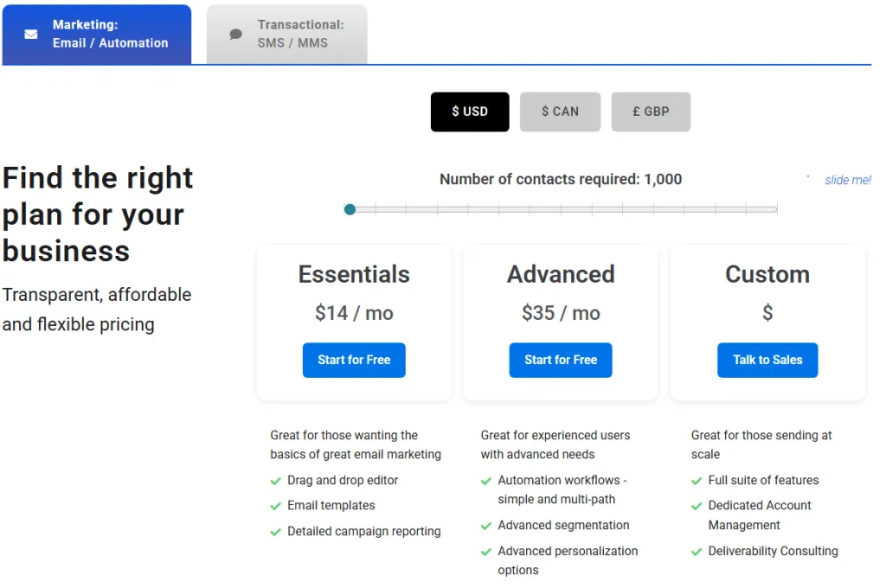Click checkmark beside Automation workflows
Image resolution: width=886 pixels, height=588 pixels.
click(486, 482)
